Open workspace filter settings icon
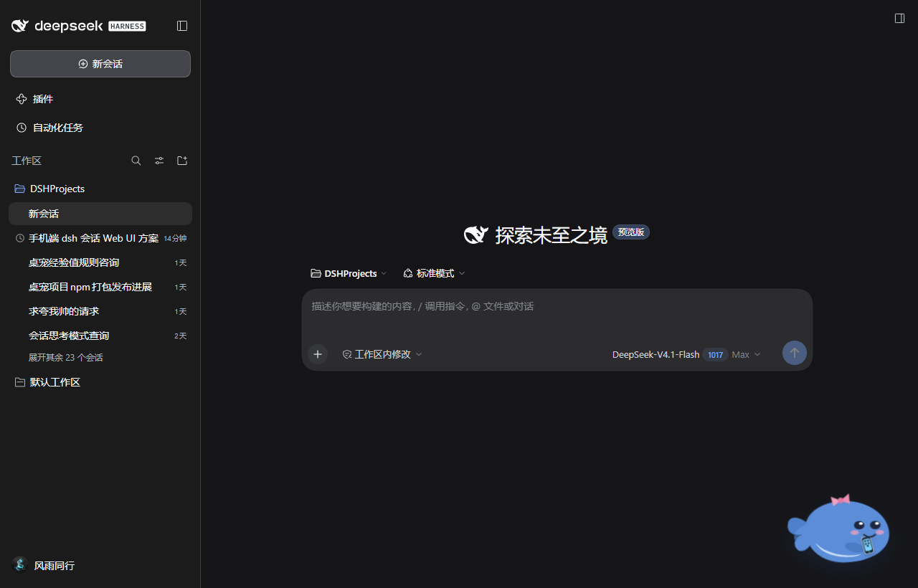 click(159, 161)
